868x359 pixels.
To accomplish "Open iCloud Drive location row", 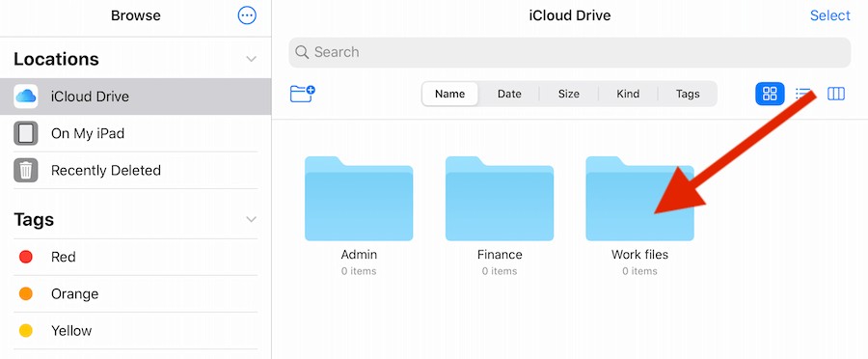I will (x=136, y=97).
